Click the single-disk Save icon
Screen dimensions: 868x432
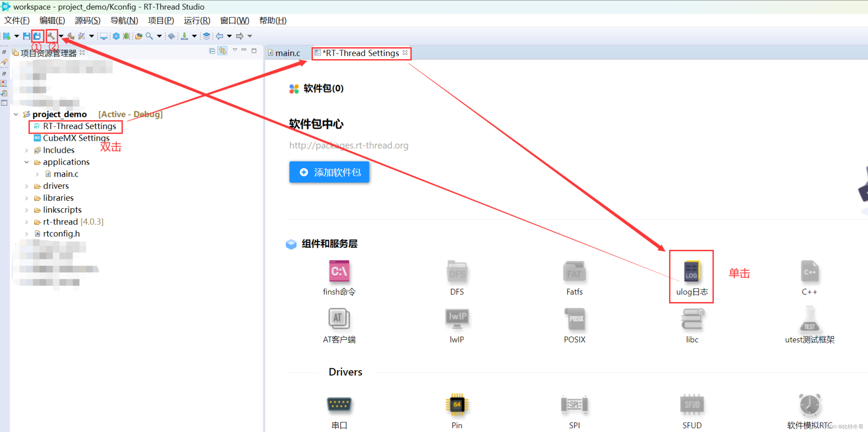(x=26, y=36)
